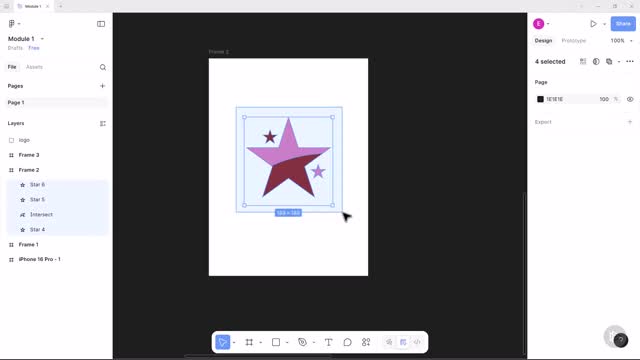Image resolution: width=640 pixels, height=360 pixels.
Task: Click the boolean operations icon
Action: (x=609, y=62)
